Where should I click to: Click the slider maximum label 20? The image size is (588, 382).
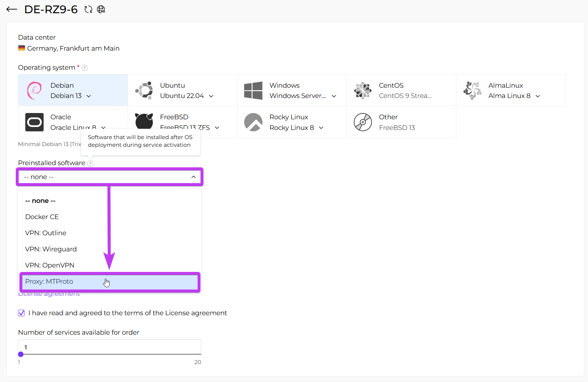pyautogui.click(x=198, y=362)
